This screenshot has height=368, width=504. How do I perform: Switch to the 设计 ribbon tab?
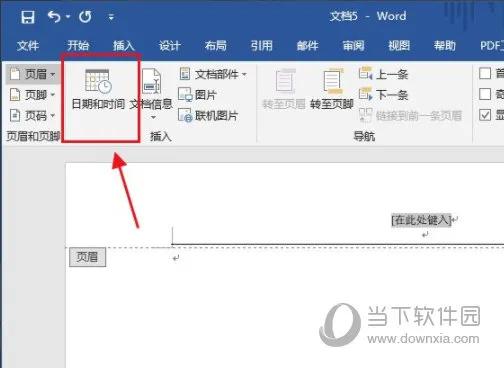170,45
